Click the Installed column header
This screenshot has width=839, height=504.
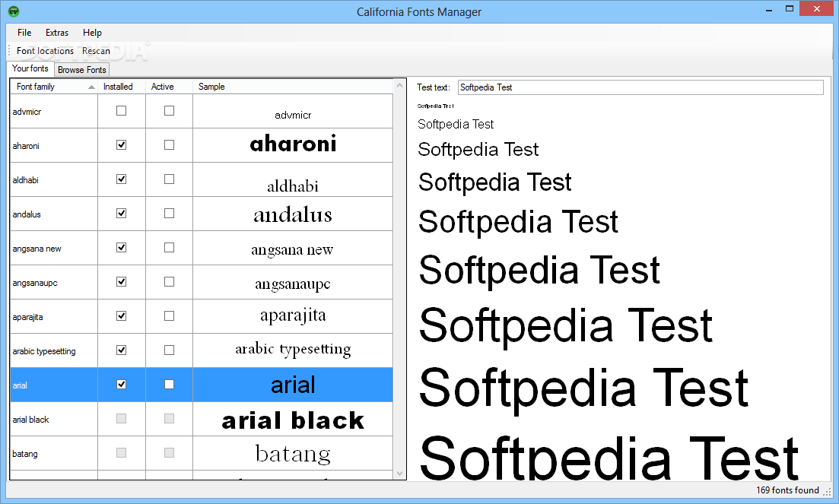pos(122,87)
